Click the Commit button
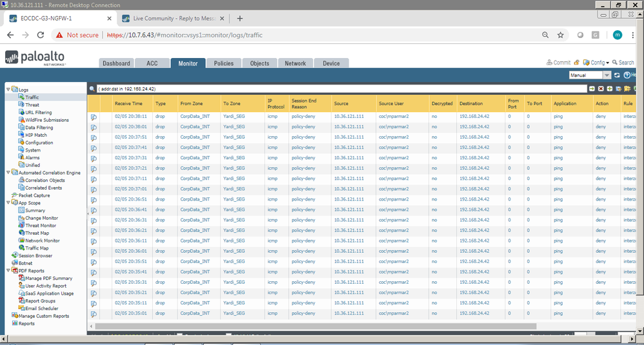This screenshot has width=644, height=345. [558, 63]
